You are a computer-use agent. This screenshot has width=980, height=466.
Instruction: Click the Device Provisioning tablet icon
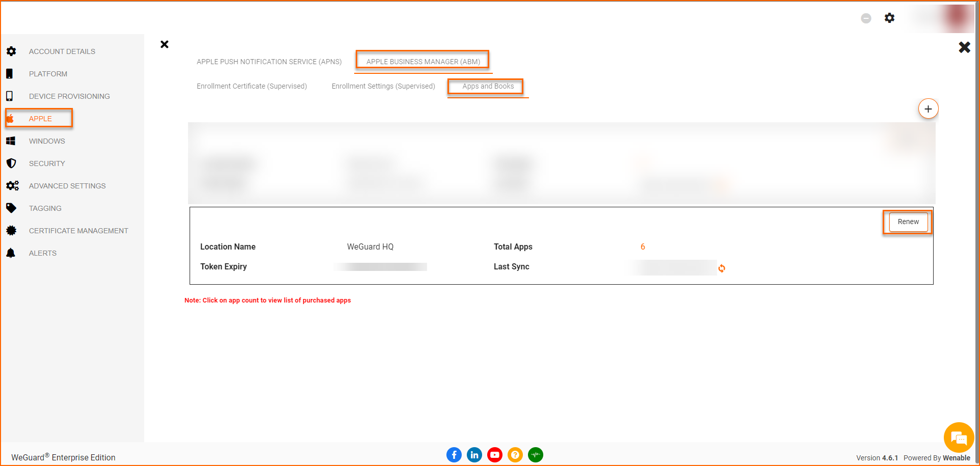9,96
